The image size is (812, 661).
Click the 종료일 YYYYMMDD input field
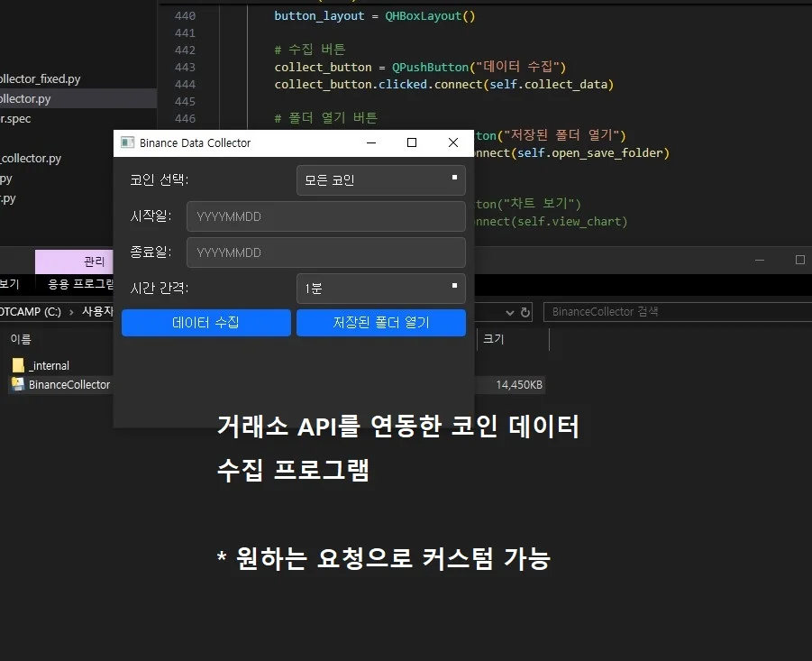click(325, 252)
